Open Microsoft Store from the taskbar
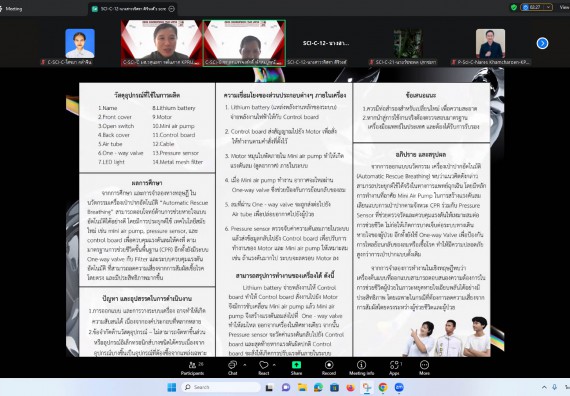 pyautogui.click(x=334, y=388)
